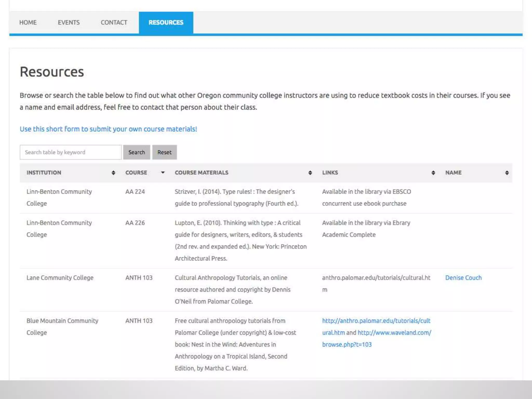Sort by Name column arrows
This screenshot has height=399, width=532.
tap(507, 173)
